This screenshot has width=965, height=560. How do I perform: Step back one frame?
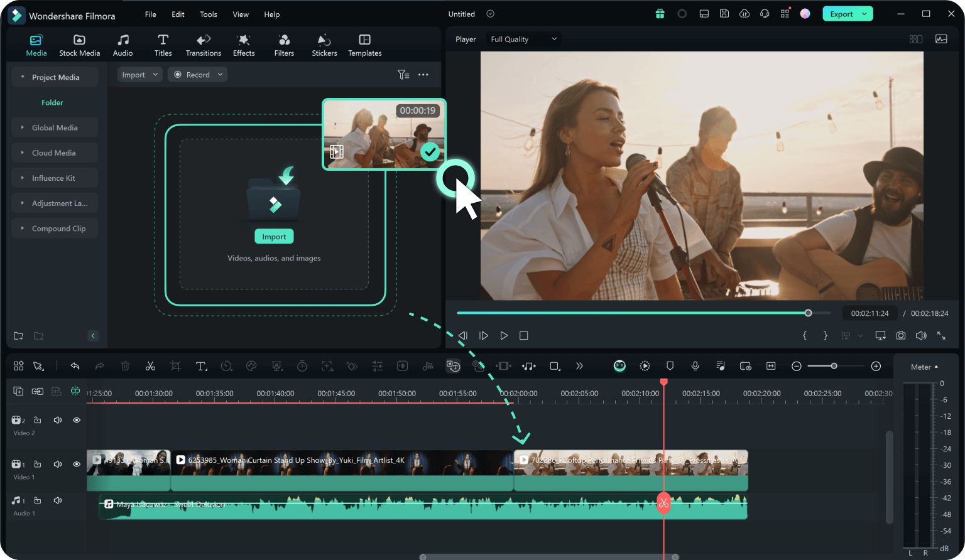pyautogui.click(x=463, y=336)
